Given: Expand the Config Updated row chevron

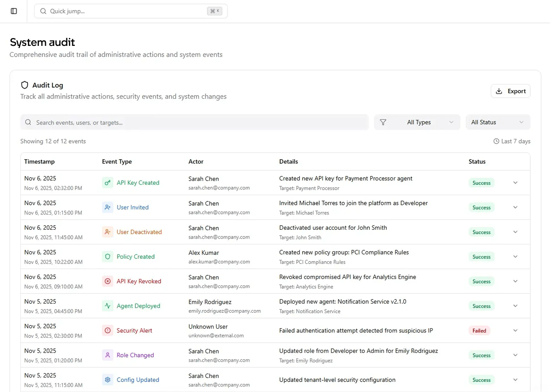Looking at the screenshot, I should [515, 379].
